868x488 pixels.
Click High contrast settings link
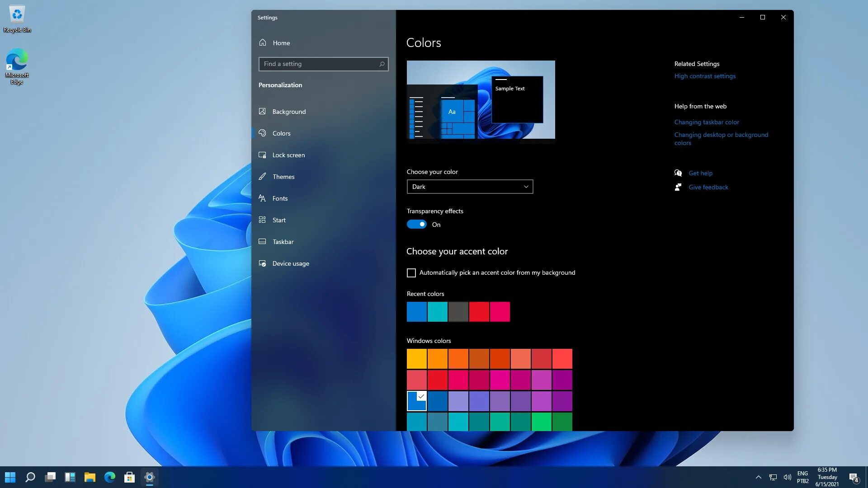[705, 75]
